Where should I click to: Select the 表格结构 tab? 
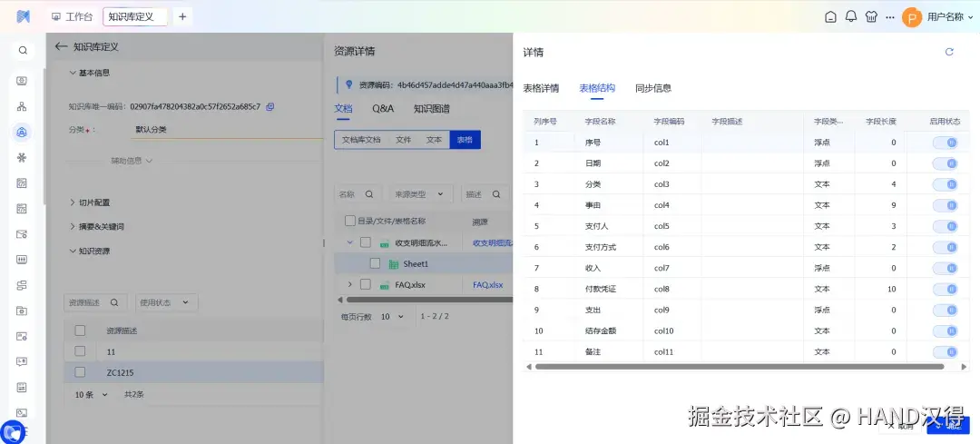[597, 88]
